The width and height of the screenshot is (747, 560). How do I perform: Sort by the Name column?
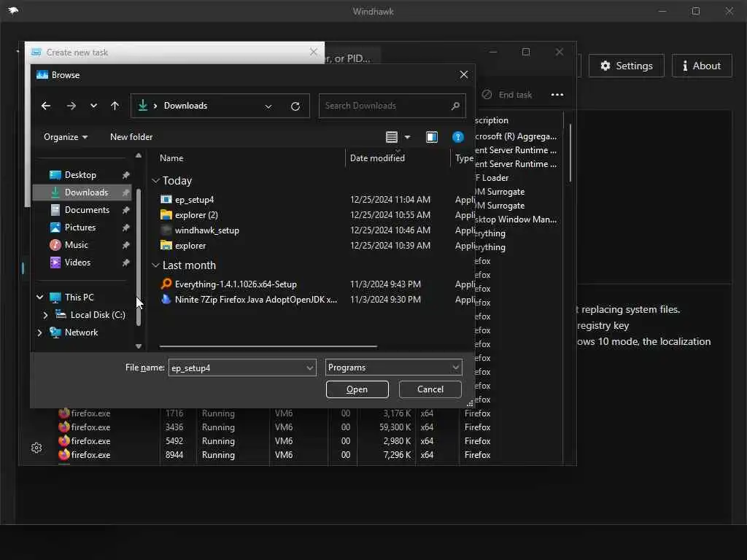tap(171, 158)
